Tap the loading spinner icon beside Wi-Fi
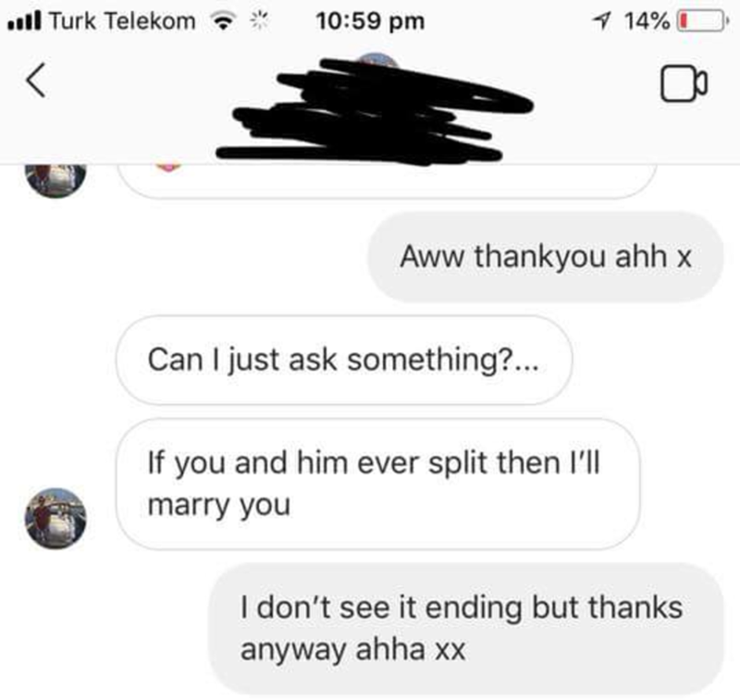The height and width of the screenshot is (700, 740). pos(259,21)
